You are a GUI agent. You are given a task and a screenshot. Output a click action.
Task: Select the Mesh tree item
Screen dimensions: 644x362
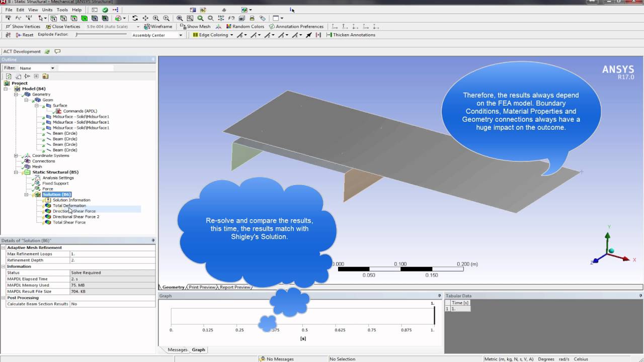tap(37, 167)
